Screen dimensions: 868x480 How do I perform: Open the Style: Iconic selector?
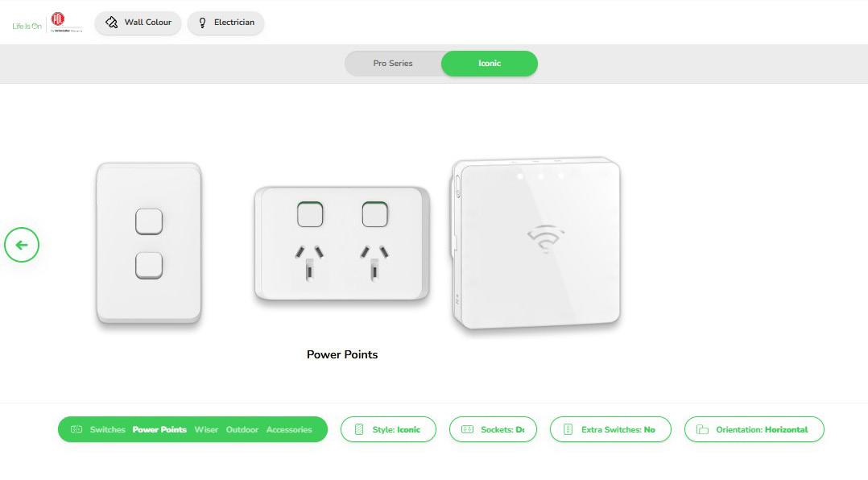[x=388, y=429]
